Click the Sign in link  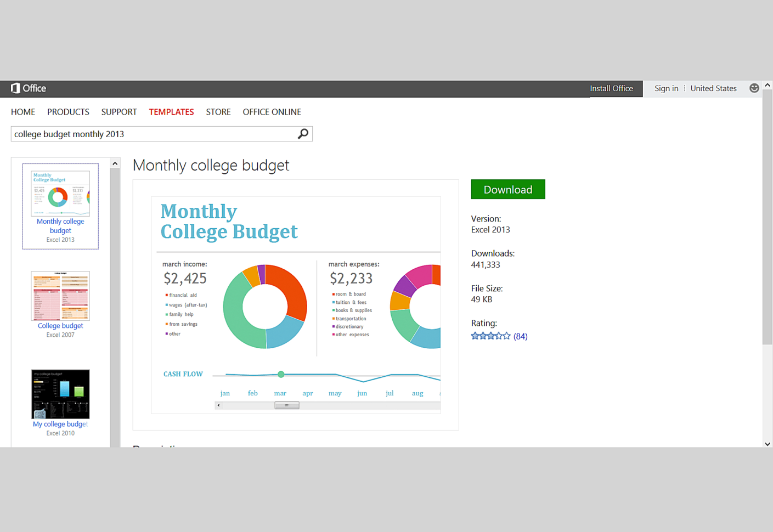tap(666, 88)
